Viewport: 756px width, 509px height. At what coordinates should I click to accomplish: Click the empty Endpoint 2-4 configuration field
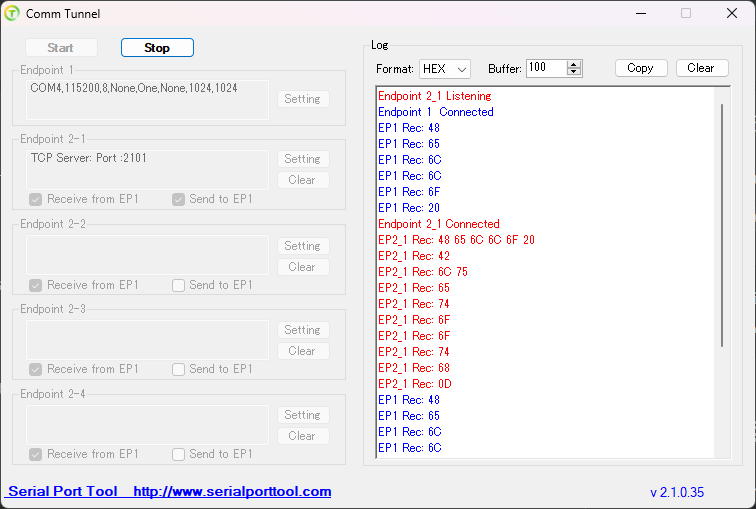148,425
